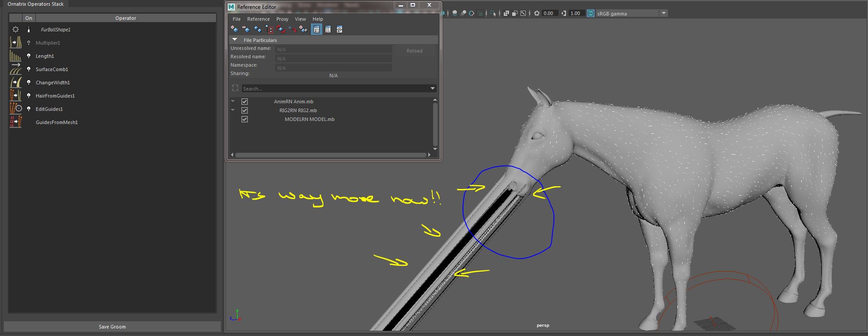The image size is (868, 336).
Task: Toggle the MODELRN MODEL.mb reference checkbox
Action: (x=245, y=119)
